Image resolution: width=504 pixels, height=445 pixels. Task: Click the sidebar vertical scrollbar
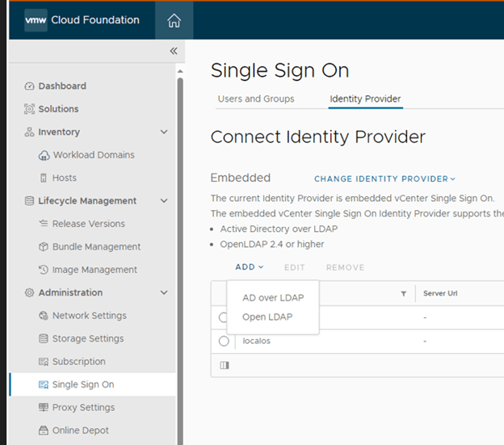click(x=180, y=242)
